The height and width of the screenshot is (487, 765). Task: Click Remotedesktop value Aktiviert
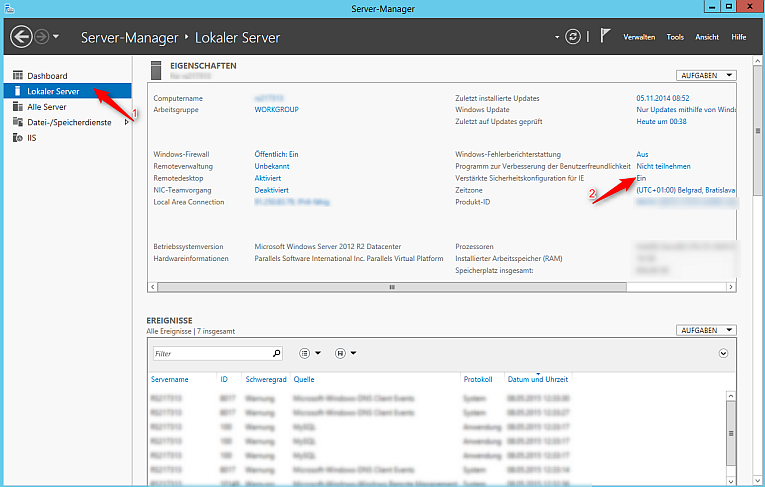(x=267, y=178)
